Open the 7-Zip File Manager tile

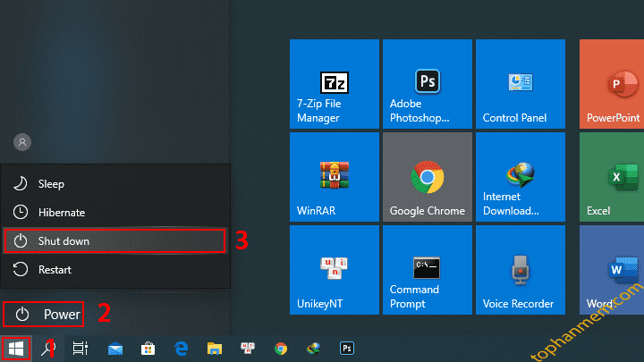pos(335,84)
